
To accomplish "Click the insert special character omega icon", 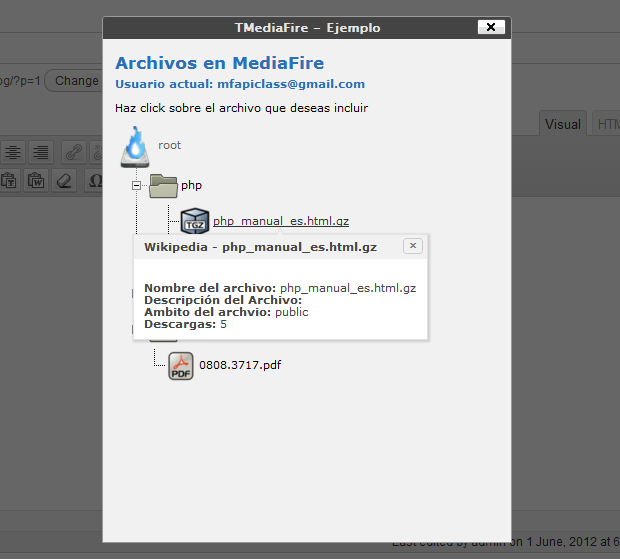I will pos(95,181).
